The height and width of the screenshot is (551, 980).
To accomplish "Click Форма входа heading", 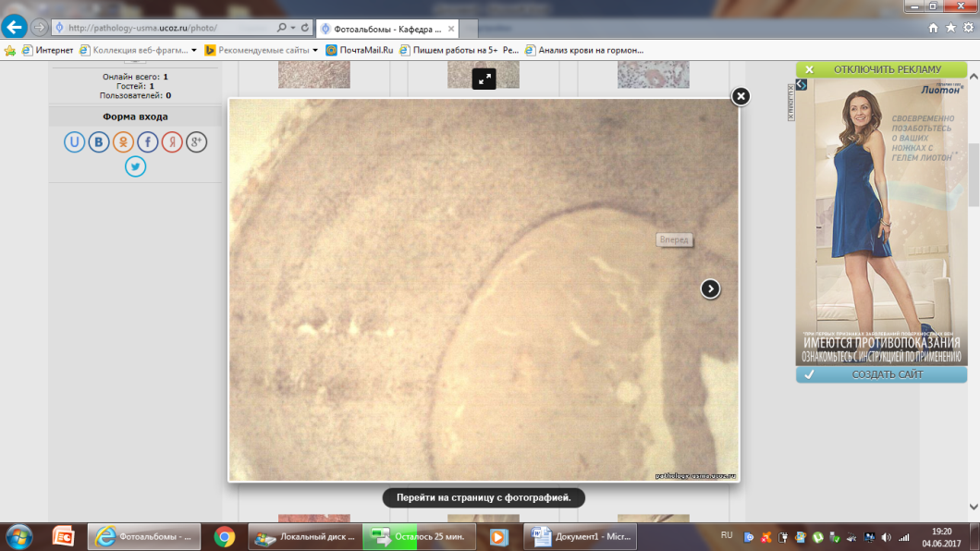I will (135, 116).
